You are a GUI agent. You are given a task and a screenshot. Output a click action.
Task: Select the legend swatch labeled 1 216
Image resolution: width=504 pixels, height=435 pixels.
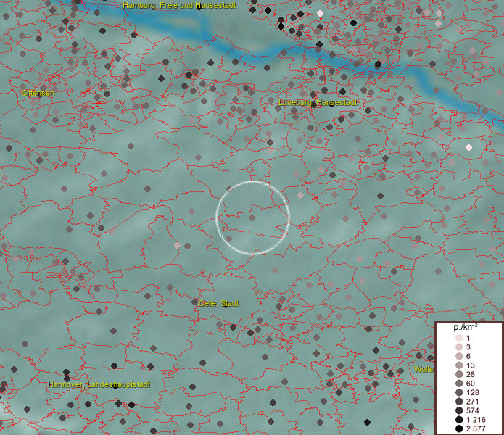pyautogui.click(x=459, y=420)
